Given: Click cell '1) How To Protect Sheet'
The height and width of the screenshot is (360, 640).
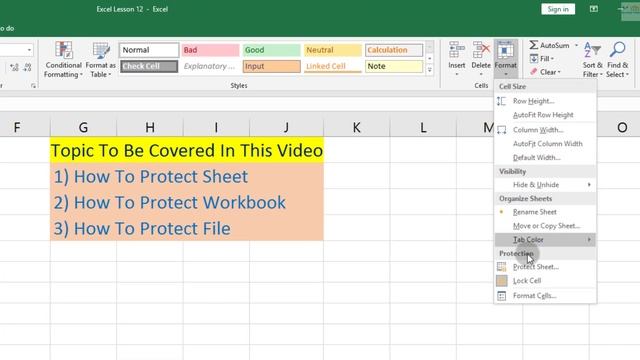Looking at the screenshot, I should [187, 176].
